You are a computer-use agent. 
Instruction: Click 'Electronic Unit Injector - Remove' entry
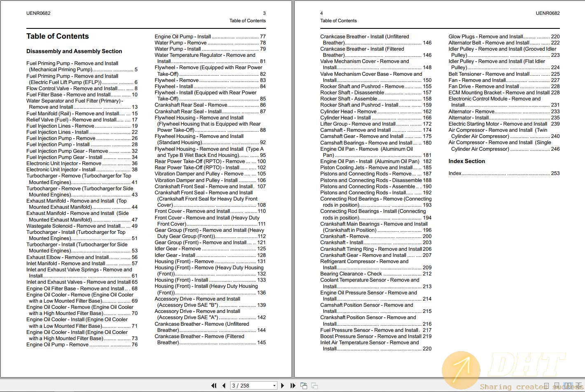[82, 163]
